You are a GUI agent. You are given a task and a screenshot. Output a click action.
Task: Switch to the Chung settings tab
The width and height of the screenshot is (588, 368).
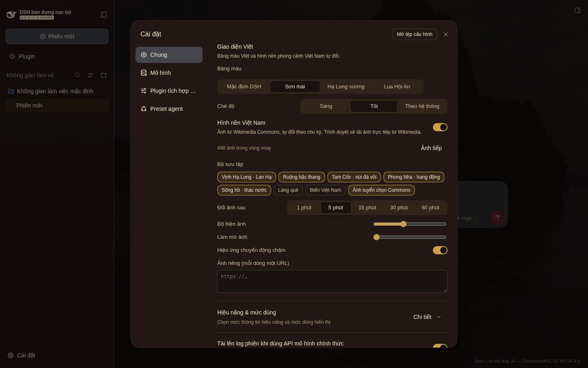point(169,55)
